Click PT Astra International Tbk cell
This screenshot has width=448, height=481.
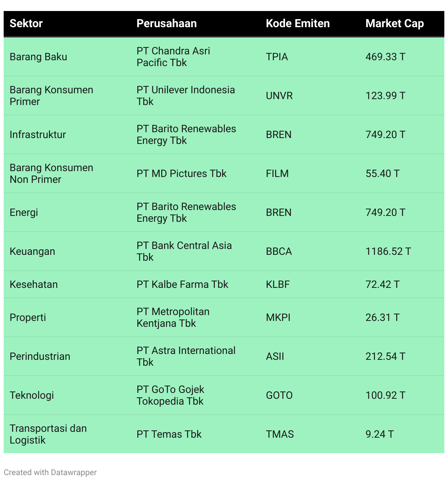coord(186,357)
